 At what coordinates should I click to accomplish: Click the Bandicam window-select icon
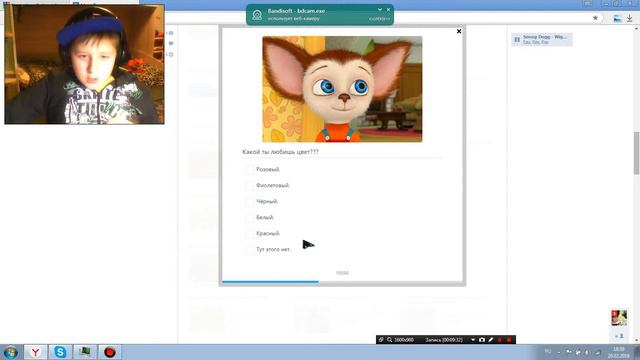coord(381,340)
